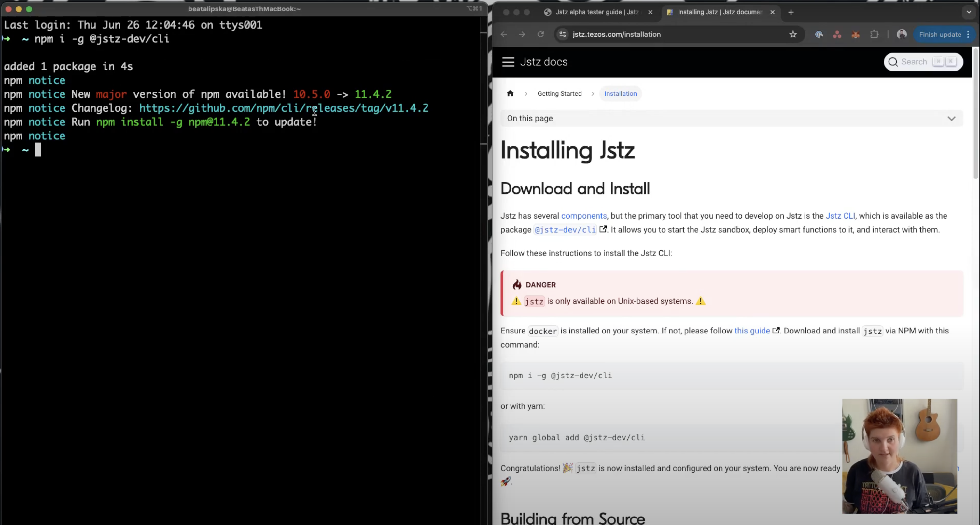Click the Getting Started breadcrumb
The height and width of the screenshot is (525, 980).
[559, 93]
